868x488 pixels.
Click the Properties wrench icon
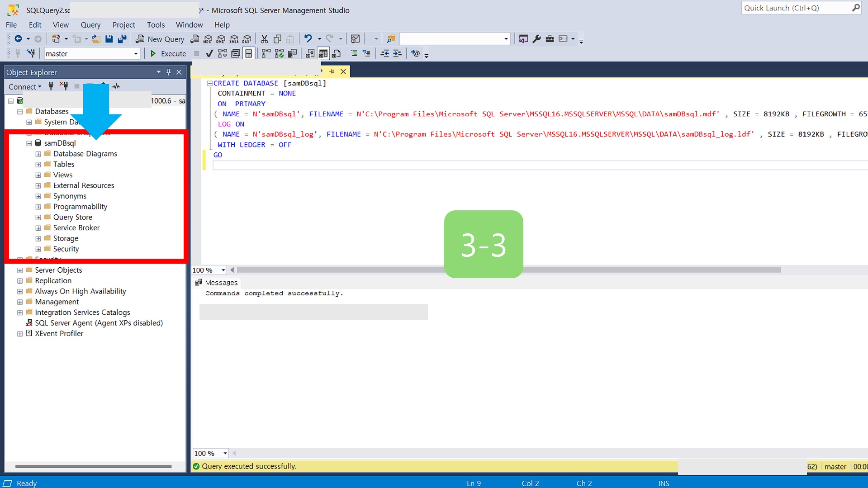click(x=536, y=39)
